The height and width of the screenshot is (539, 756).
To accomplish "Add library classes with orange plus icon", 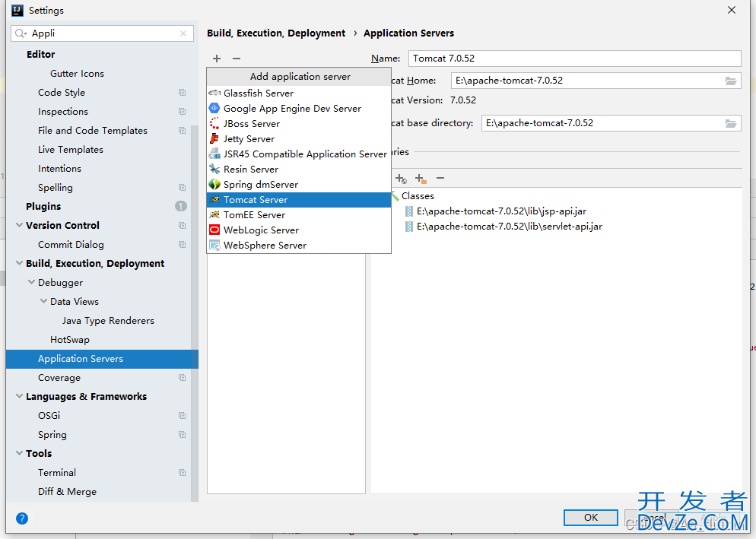I will coord(421,179).
